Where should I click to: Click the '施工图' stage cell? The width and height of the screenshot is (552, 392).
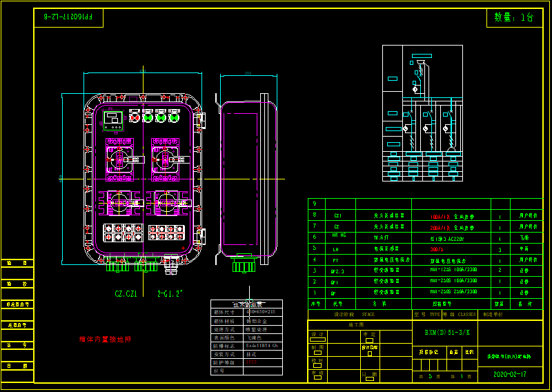357,324
